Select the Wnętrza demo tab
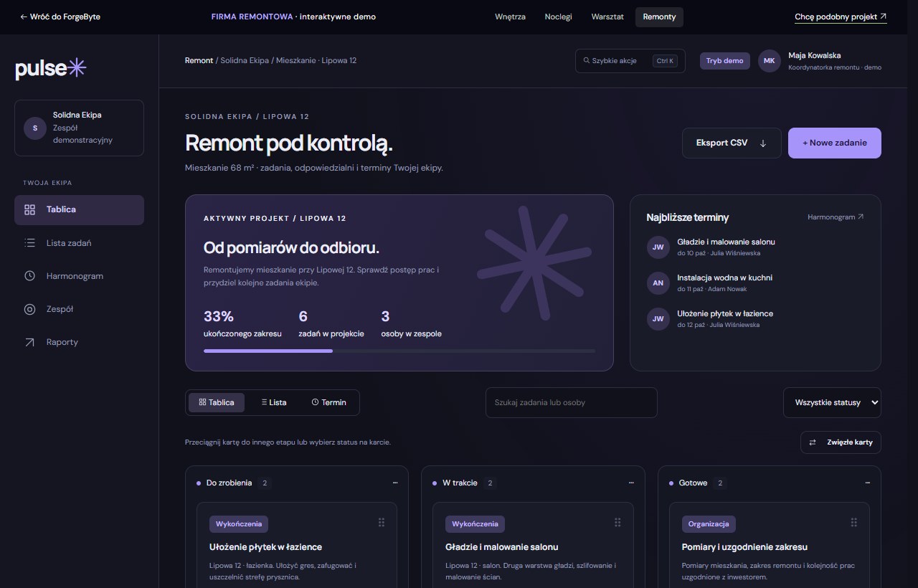 pos(510,16)
